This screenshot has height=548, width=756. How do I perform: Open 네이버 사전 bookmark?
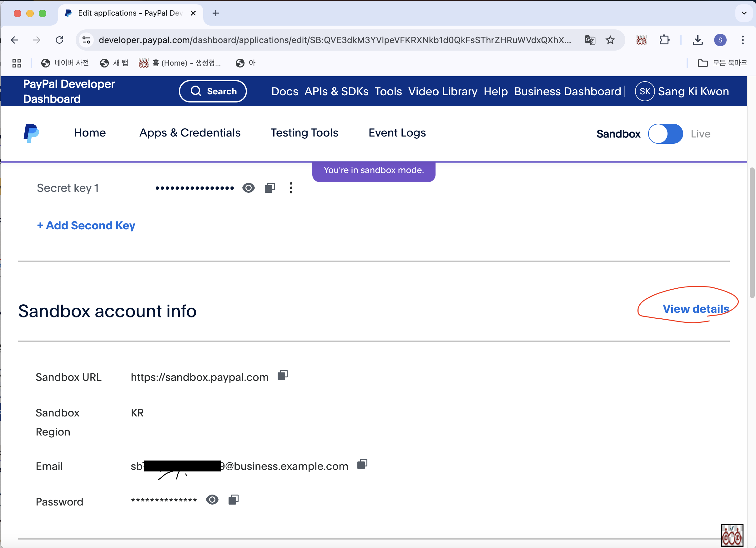65,63
